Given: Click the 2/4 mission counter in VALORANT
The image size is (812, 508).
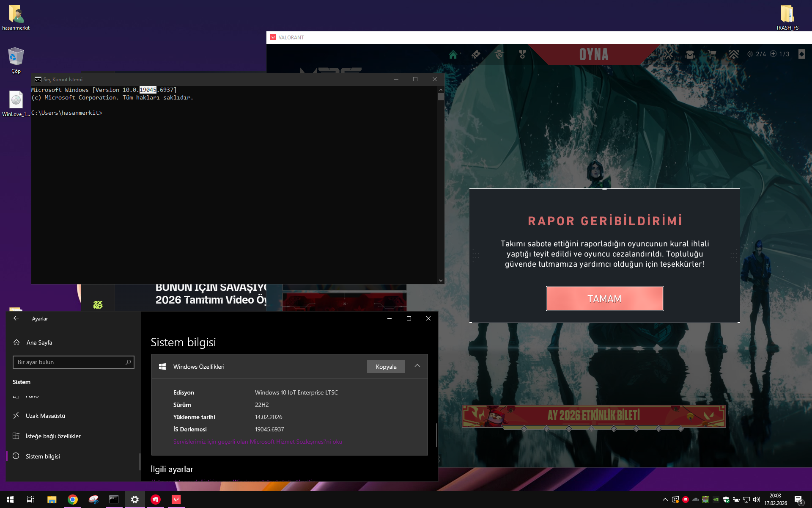Looking at the screenshot, I should click(x=757, y=54).
